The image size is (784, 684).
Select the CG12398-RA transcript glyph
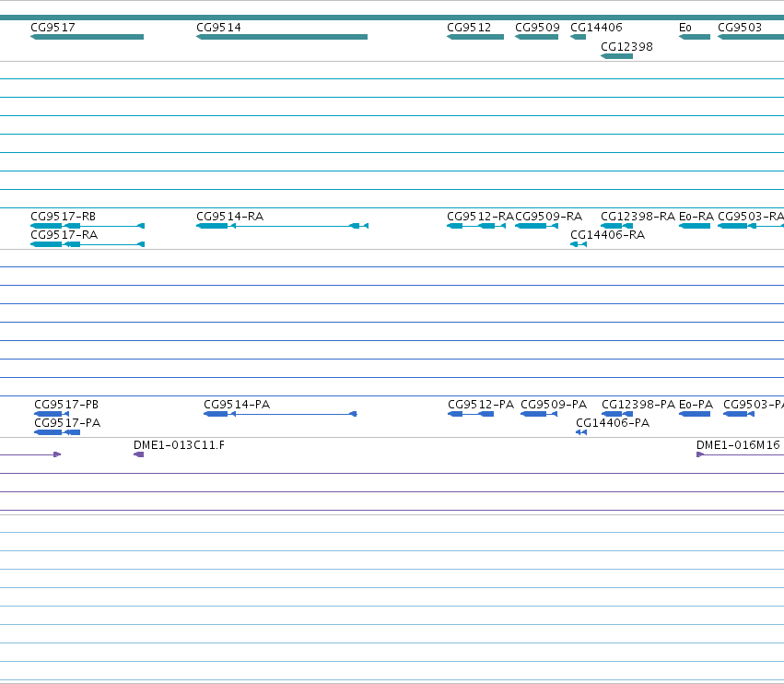(616, 226)
